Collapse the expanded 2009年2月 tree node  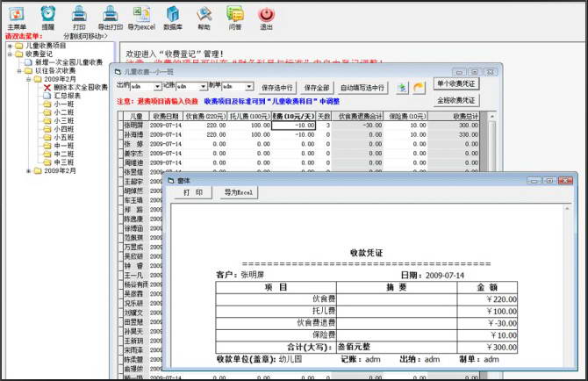pyautogui.click(x=28, y=79)
